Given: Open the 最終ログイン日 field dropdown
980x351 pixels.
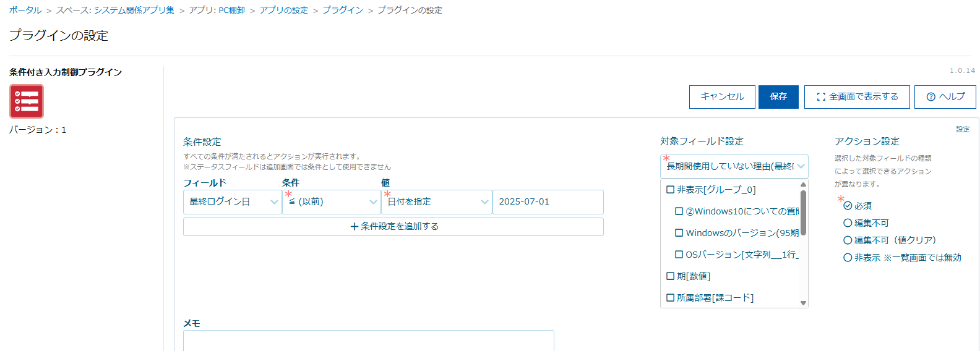Looking at the screenshot, I should pos(233,202).
